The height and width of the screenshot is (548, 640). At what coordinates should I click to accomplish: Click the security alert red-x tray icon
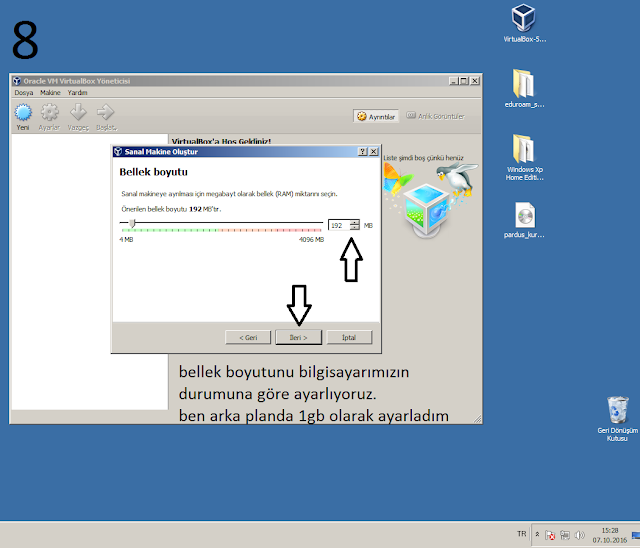[550, 535]
